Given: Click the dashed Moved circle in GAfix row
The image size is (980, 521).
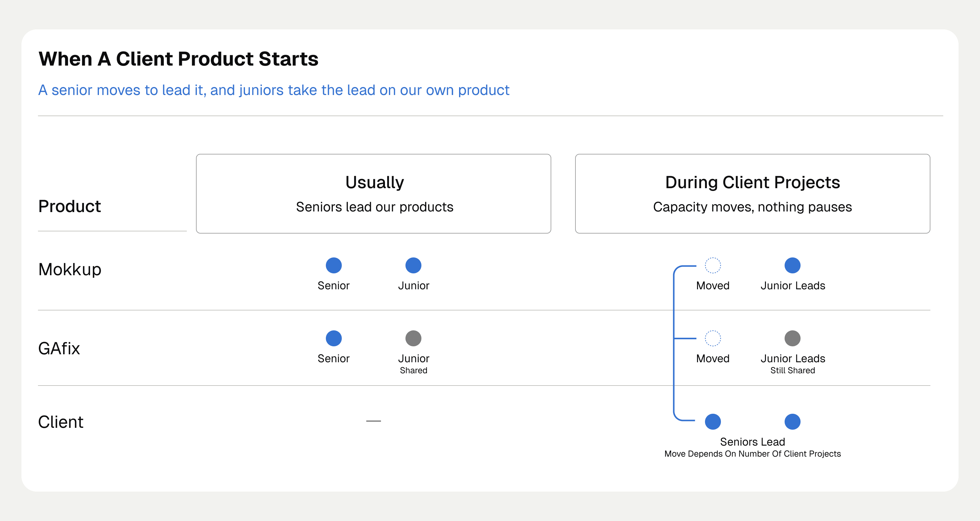Looking at the screenshot, I should click(x=713, y=338).
